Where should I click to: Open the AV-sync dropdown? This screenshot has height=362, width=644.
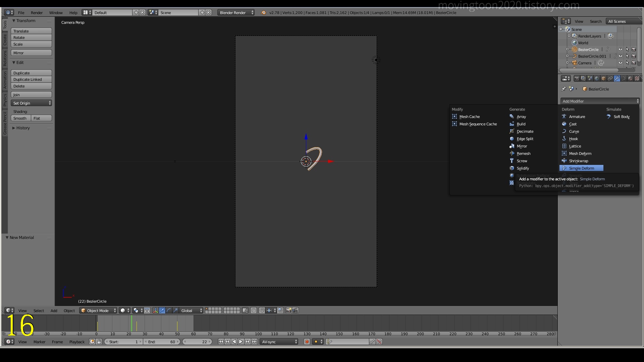[x=279, y=342]
